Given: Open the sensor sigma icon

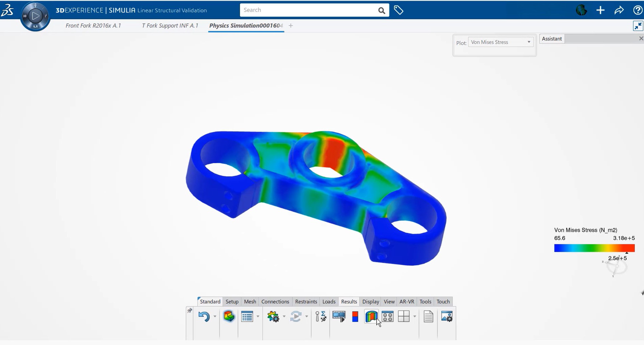Looking at the screenshot, I should 320,316.
